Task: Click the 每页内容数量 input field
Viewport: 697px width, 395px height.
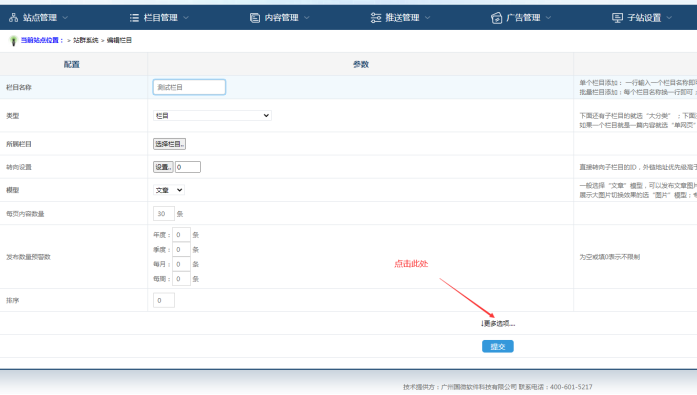Action: tap(164, 214)
